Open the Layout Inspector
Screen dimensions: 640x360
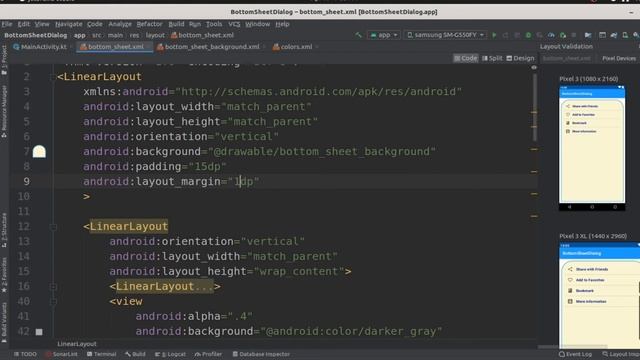point(621,354)
